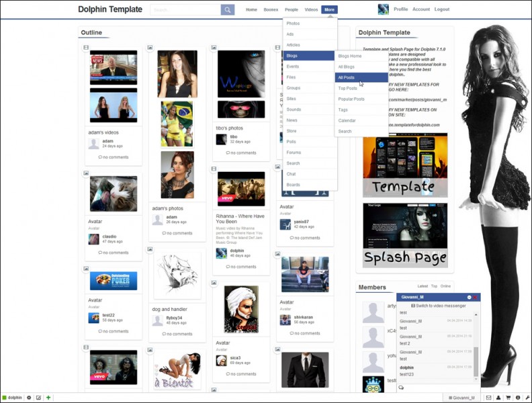
Task: Expand the Blogs submenu entry
Action: tap(309, 56)
